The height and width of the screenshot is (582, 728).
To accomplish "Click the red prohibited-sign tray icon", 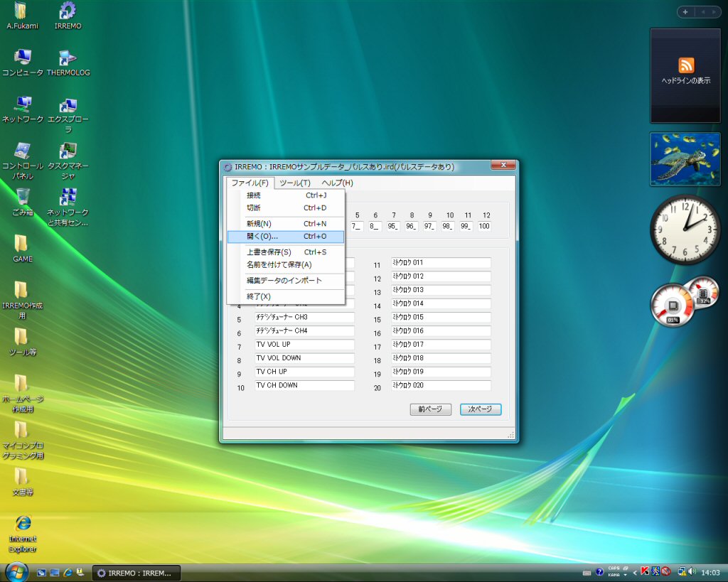I will tap(665, 572).
